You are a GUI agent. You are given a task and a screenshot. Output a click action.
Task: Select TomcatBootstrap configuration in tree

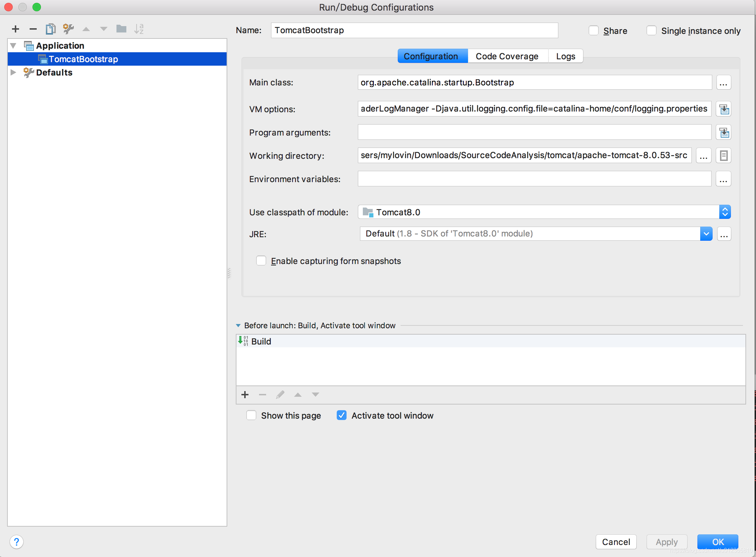tap(117, 59)
